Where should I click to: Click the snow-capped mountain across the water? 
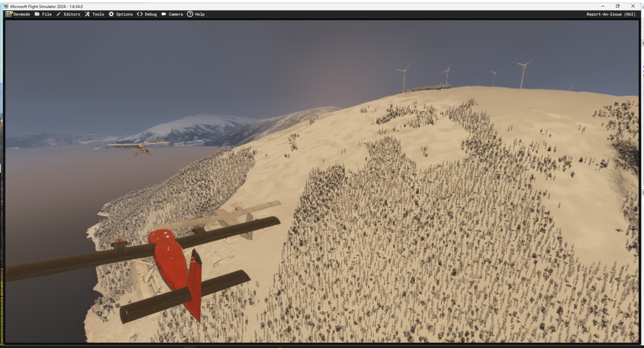point(193,126)
